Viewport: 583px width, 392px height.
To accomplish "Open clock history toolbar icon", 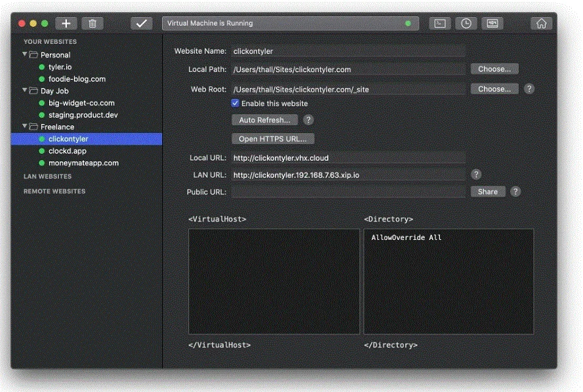I will click(x=466, y=24).
